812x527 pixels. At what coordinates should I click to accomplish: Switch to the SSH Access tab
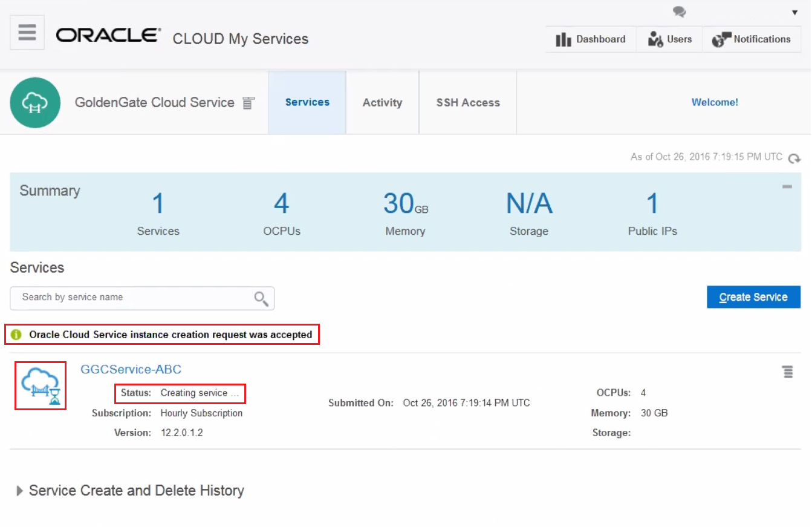[468, 103]
